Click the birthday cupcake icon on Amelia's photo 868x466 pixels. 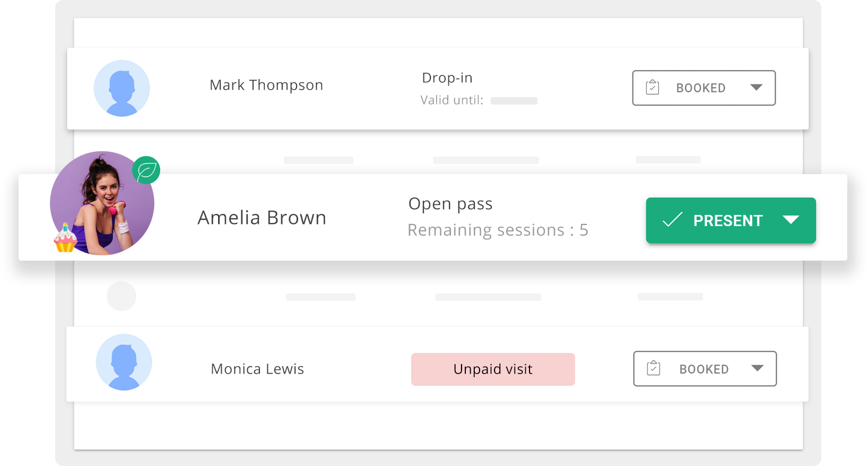pos(65,238)
